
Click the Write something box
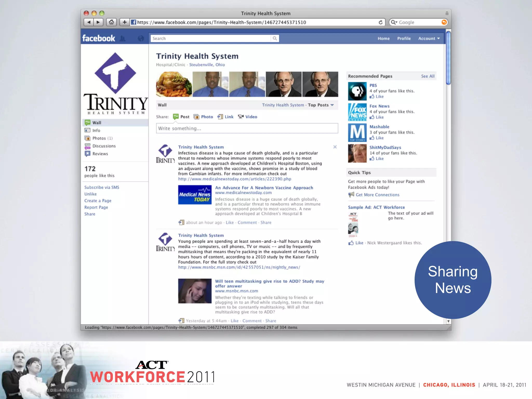[247, 128]
